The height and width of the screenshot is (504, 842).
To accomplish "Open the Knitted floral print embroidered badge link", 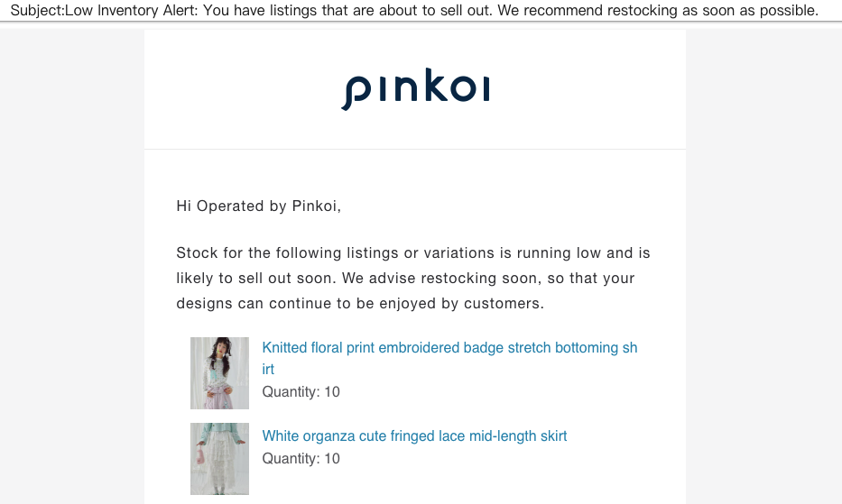I will 449,358.
